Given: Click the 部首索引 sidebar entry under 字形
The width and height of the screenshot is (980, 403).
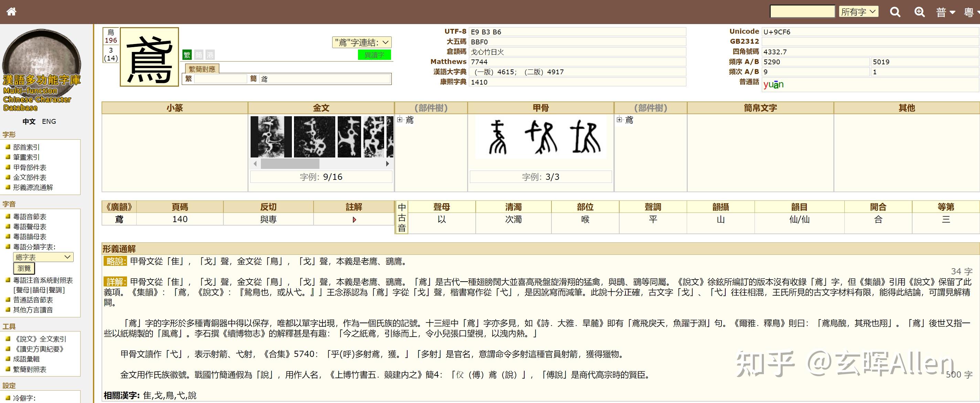Looking at the screenshot, I should coord(25,147).
